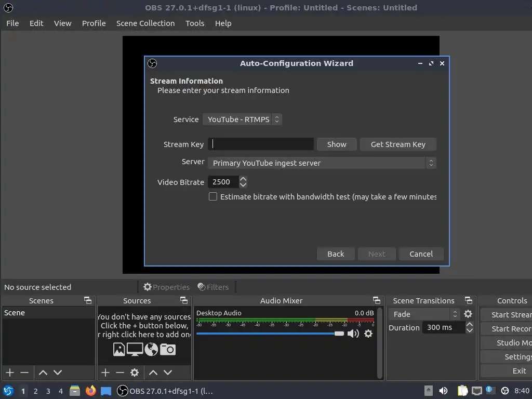Open the taskbar volume control

[x=443, y=391]
